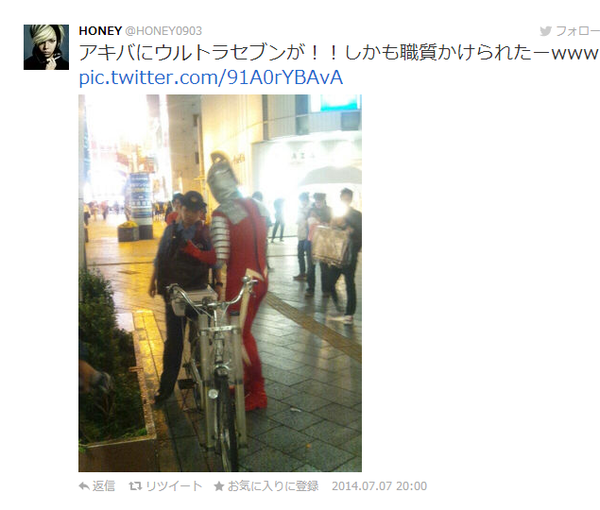Choose お気に入りに登録 to favorite the tweet
This screenshot has width=600, height=510.
point(273,486)
